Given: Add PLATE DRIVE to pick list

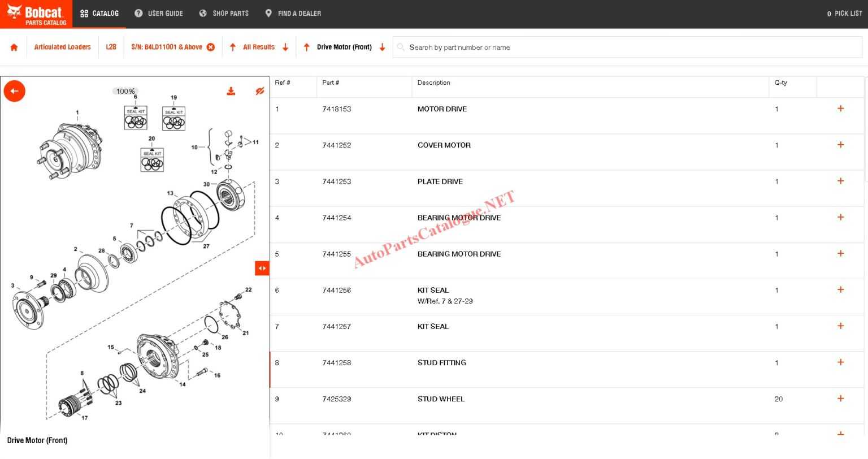Looking at the screenshot, I should coord(840,181).
